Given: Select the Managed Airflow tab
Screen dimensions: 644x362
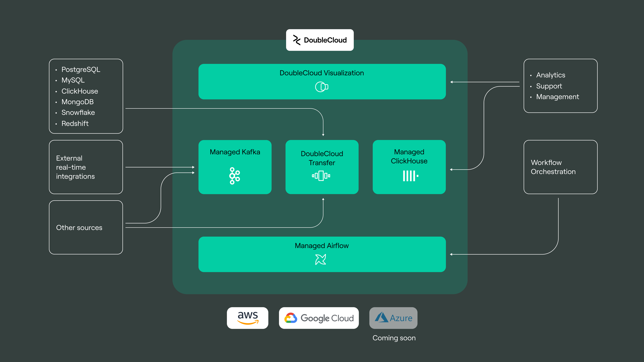Looking at the screenshot, I should pos(322,253).
